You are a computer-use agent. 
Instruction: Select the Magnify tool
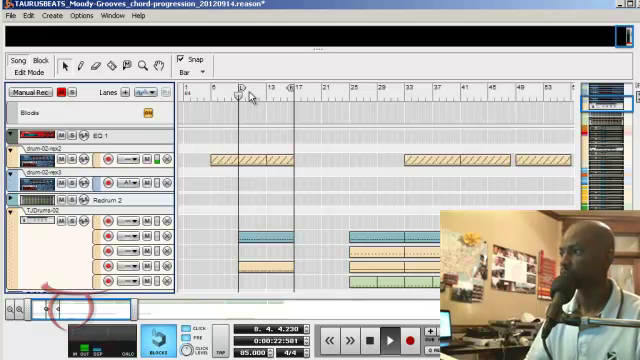coord(142,66)
